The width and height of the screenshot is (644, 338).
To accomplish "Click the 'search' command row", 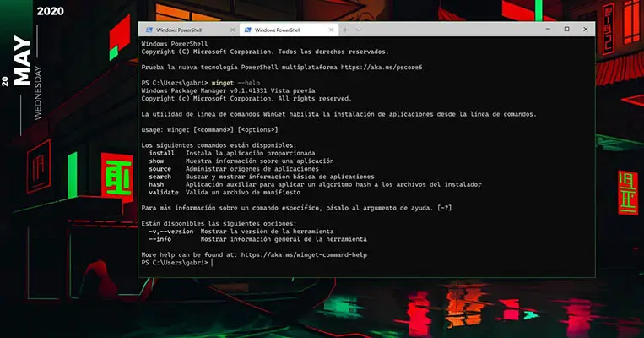I will (262, 177).
